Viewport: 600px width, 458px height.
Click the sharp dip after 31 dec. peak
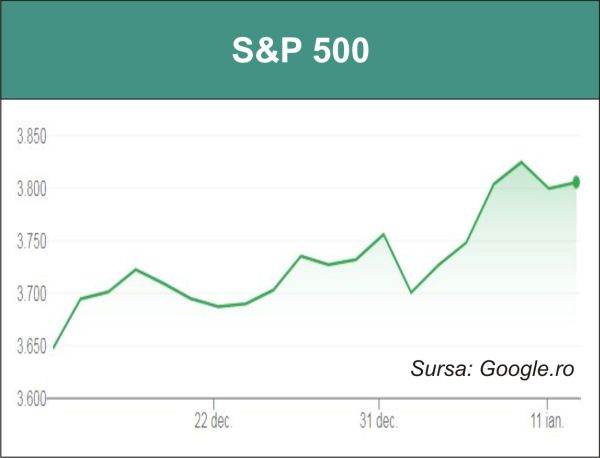click(411, 293)
